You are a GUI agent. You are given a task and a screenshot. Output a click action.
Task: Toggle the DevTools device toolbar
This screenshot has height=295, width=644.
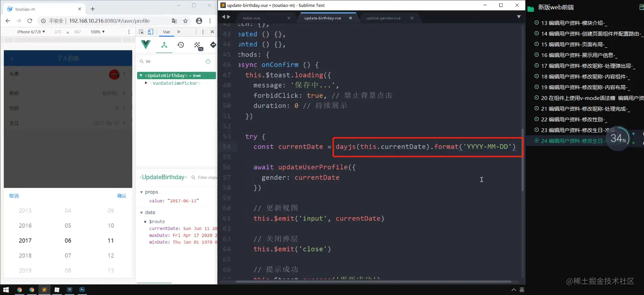tap(150, 32)
